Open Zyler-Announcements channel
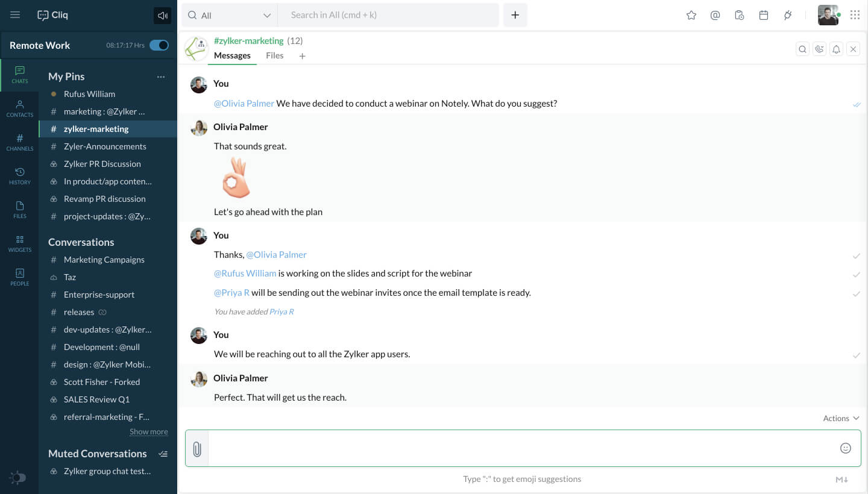Image resolution: width=868 pixels, height=494 pixels. point(108,146)
